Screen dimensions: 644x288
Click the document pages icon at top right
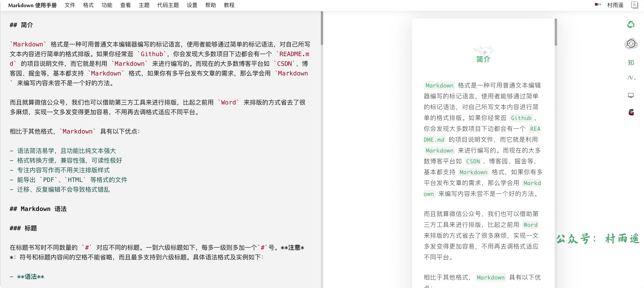pos(634,5)
